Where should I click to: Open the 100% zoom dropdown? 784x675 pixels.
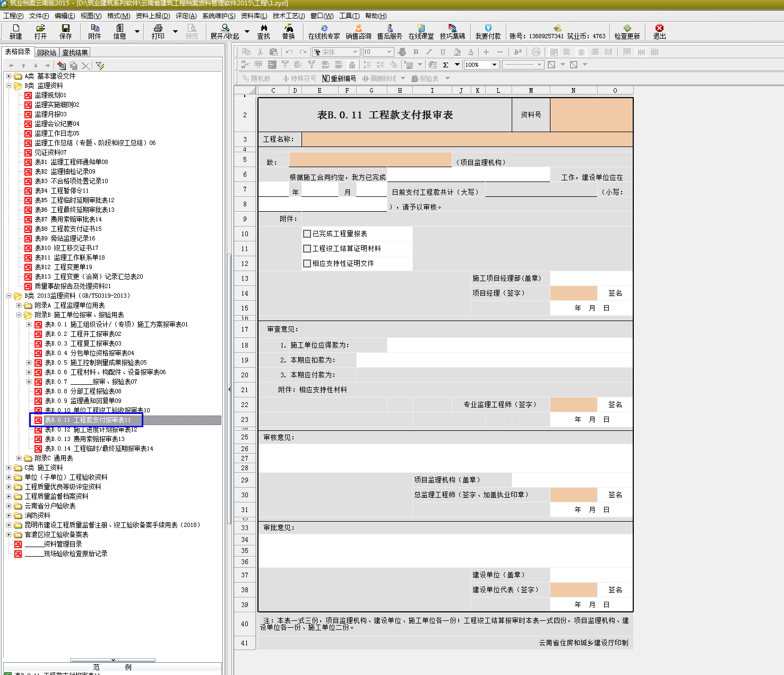point(494,65)
